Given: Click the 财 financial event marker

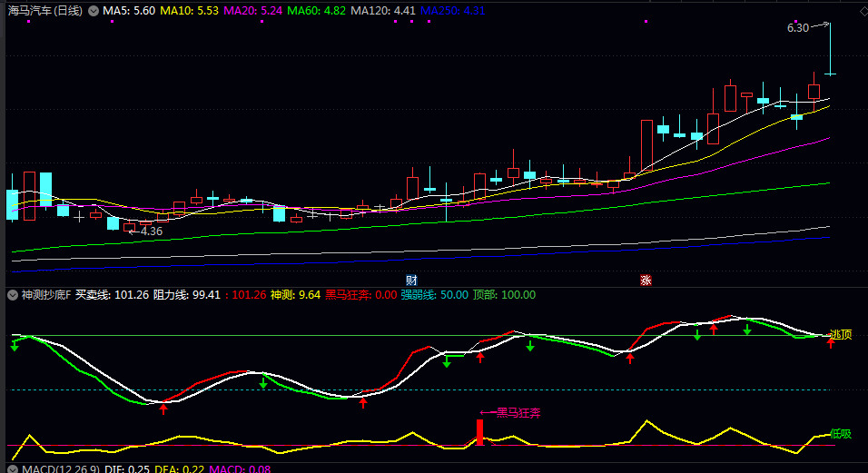Looking at the screenshot, I should [x=411, y=280].
